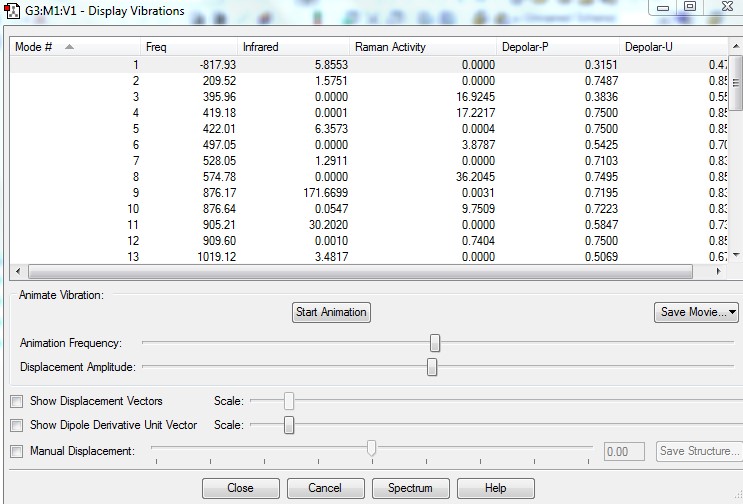Click the table's vertical scroll down arrow

[x=736, y=255]
